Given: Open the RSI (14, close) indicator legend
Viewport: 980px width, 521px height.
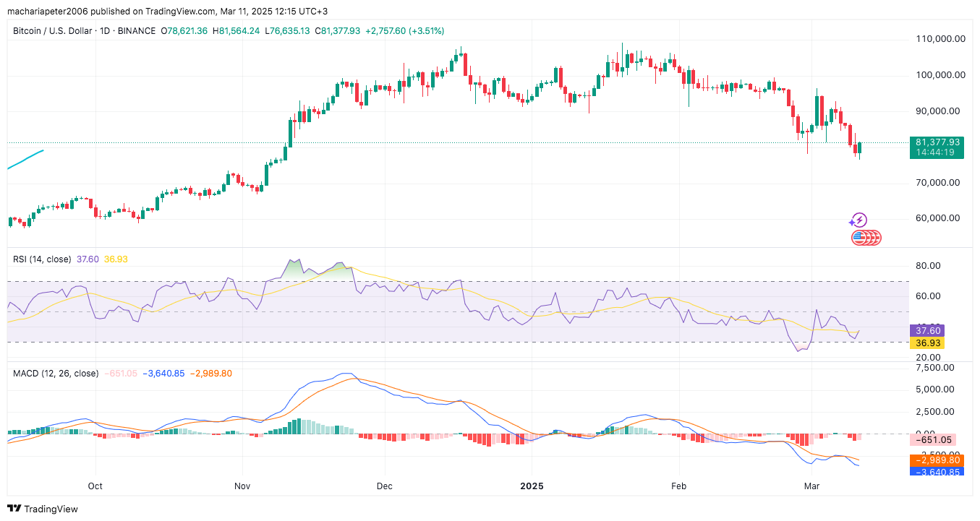Looking at the screenshot, I should pyautogui.click(x=41, y=259).
